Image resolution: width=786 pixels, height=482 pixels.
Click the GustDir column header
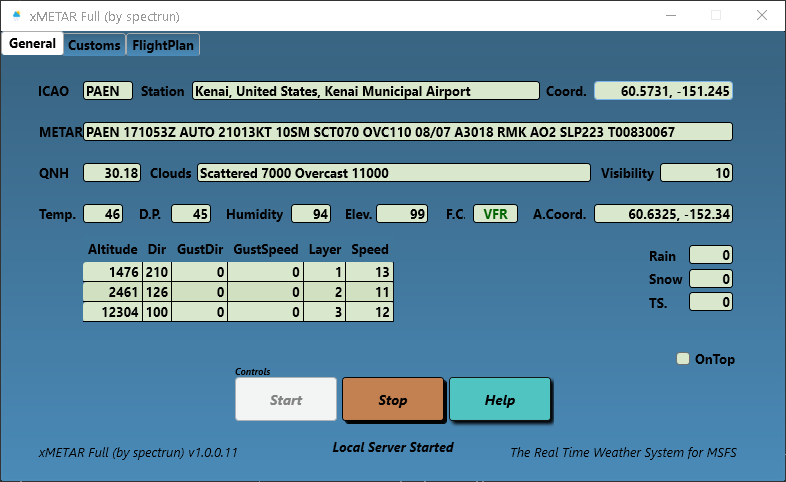click(200, 250)
